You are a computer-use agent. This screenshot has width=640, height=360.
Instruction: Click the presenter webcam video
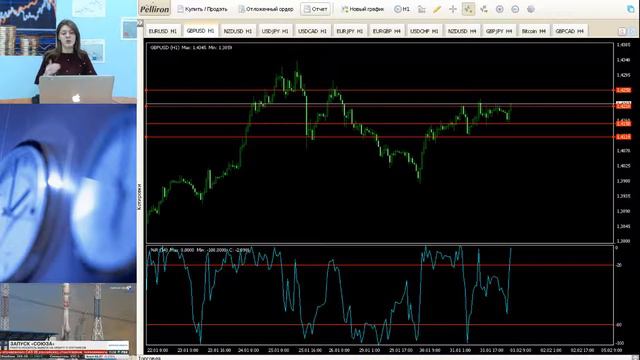click(x=68, y=51)
